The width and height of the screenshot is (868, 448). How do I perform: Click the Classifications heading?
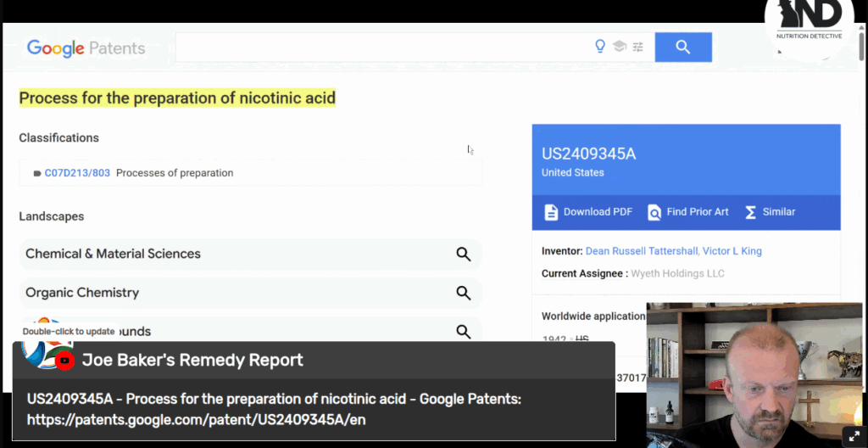click(x=58, y=138)
